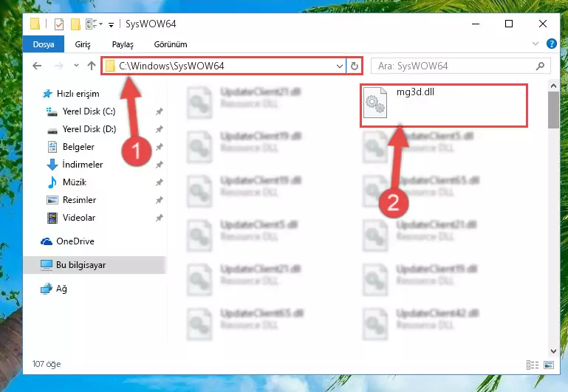Open İndirmeler in quick access
568x392 pixels.
(x=75, y=165)
